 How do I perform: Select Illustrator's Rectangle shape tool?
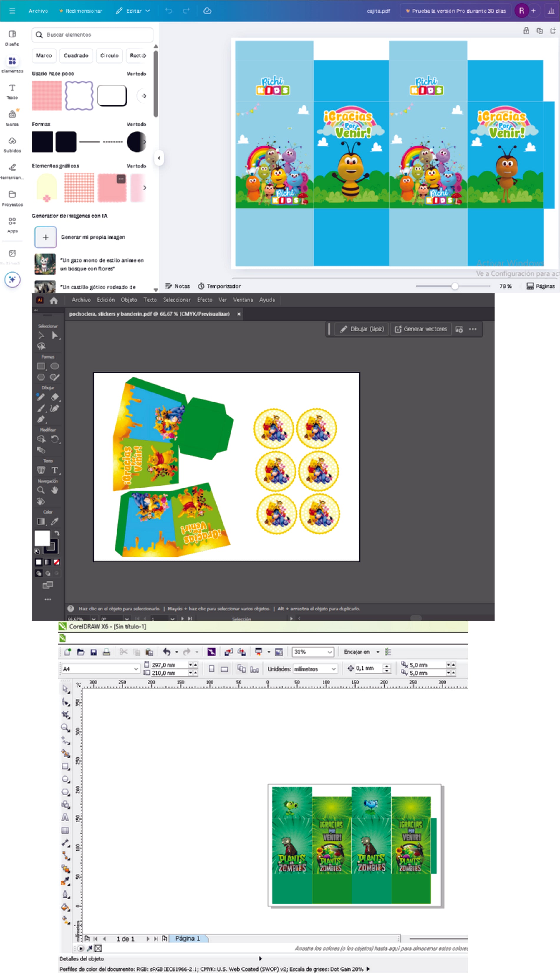(x=41, y=366)
